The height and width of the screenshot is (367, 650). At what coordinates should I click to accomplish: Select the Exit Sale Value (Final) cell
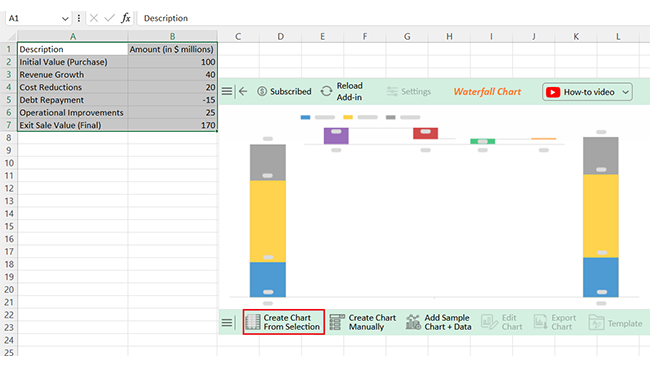pyautogui.click(x=73, y=125)
